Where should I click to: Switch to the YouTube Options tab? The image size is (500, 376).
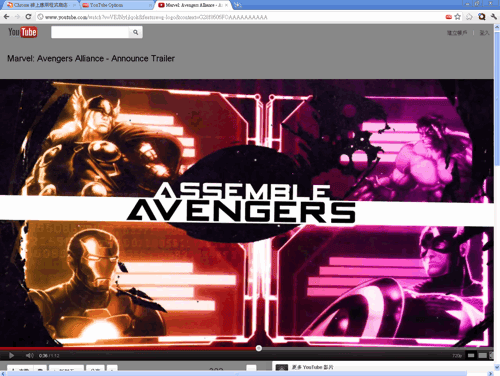pyautogui.click(x=117, y=5)
